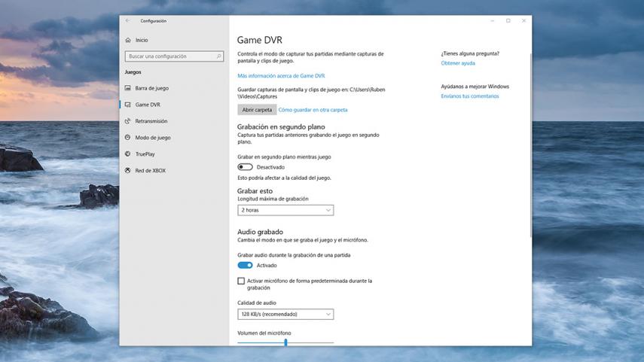Close the Configuración window
This screenshot has height=362, width=644.
523,21
